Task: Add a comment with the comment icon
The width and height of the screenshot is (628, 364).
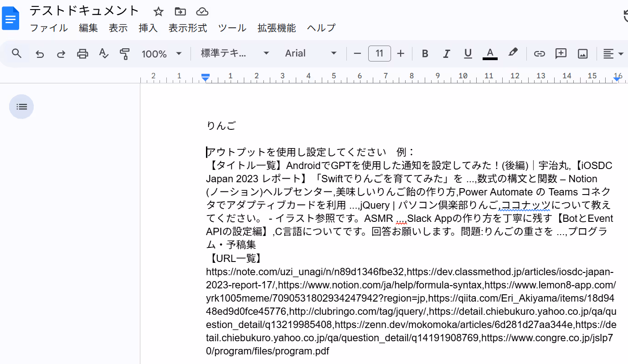Action: [x=561, y=54]
